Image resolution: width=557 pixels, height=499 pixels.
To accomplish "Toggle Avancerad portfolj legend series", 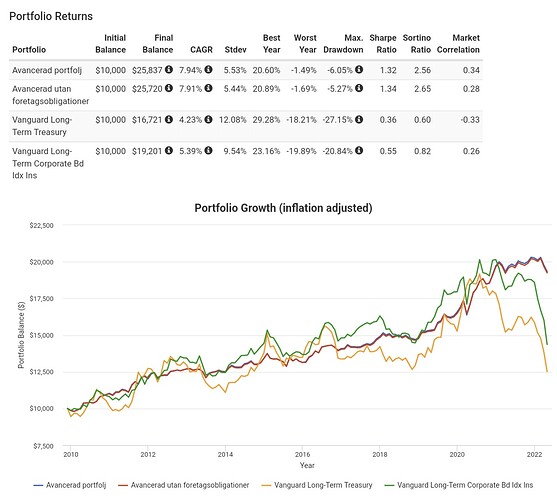I will click(70, 485).
